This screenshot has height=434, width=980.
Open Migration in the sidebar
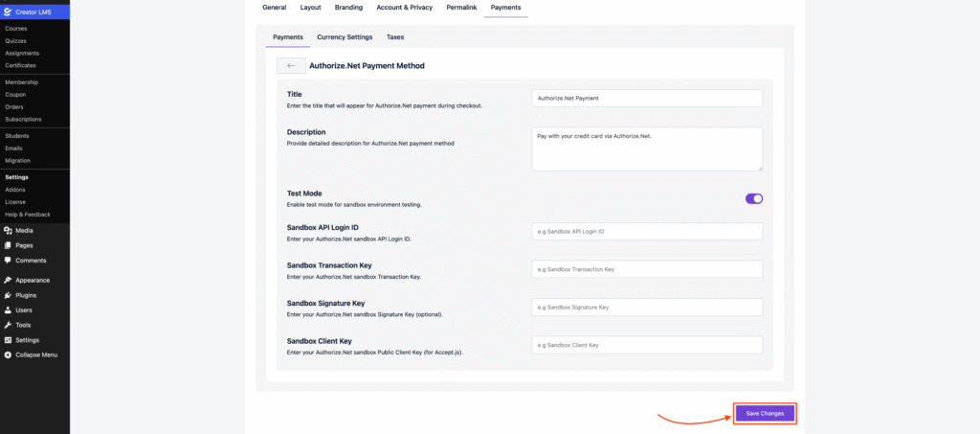(17, 161)
